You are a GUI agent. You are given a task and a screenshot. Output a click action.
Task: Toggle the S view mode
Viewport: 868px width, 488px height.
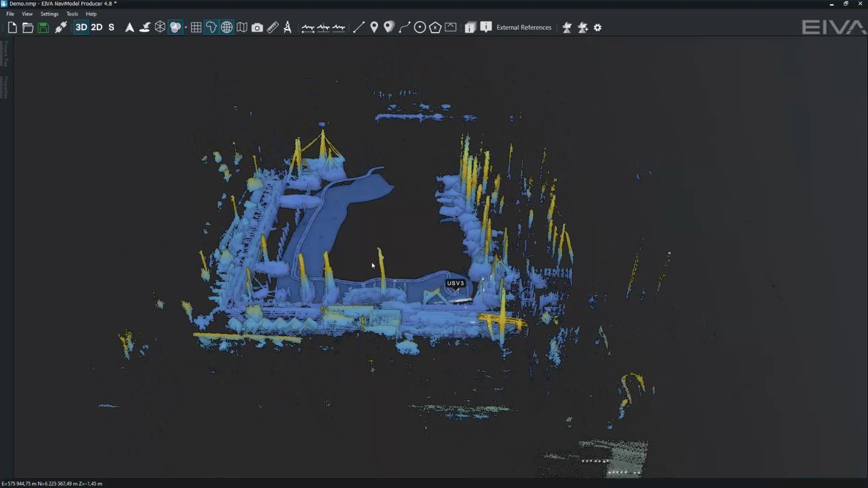click(111, 28)
